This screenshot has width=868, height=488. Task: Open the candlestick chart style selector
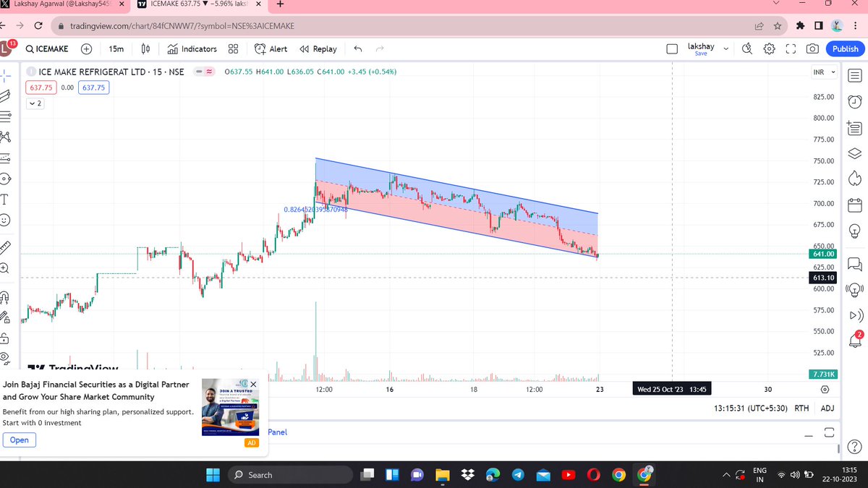(x=145, y=49)
